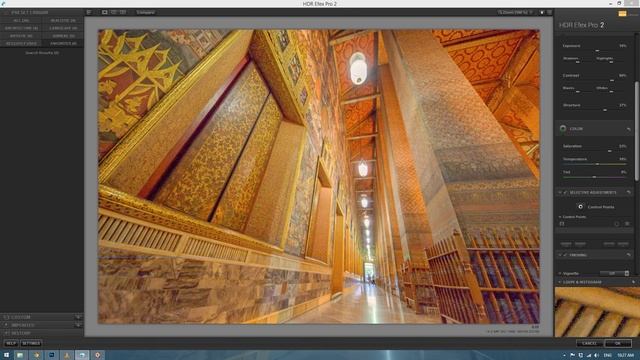Click the Color section circular icon
The image size is (640, 360).
(x=563, y=128)
